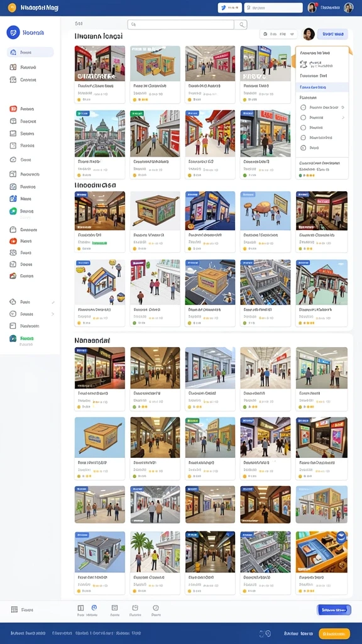Expand the sidebar item with right chevron arrow
This screenshot has height=644, width=362.
click(x=30, y=314)
